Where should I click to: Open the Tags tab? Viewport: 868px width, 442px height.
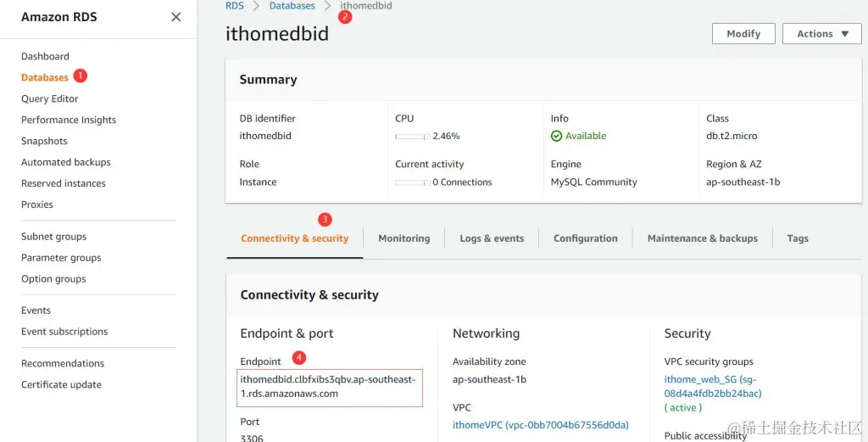797,238
